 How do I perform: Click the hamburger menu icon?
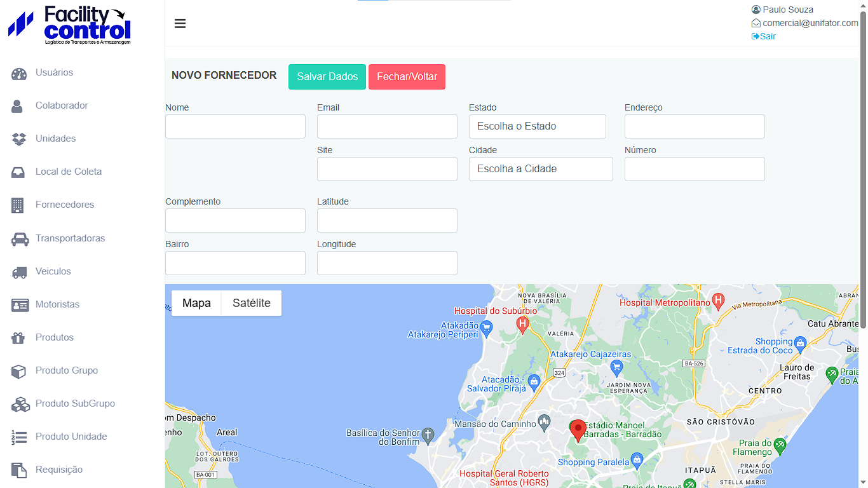180,24
